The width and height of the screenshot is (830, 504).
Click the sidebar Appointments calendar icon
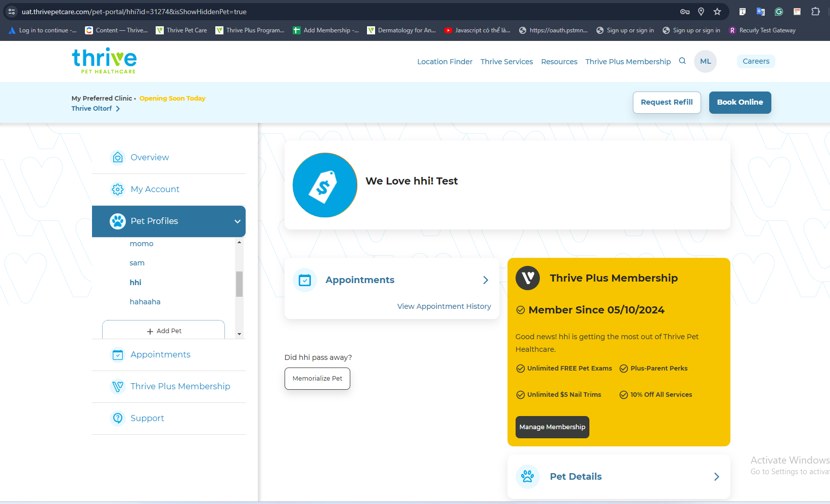118,354
